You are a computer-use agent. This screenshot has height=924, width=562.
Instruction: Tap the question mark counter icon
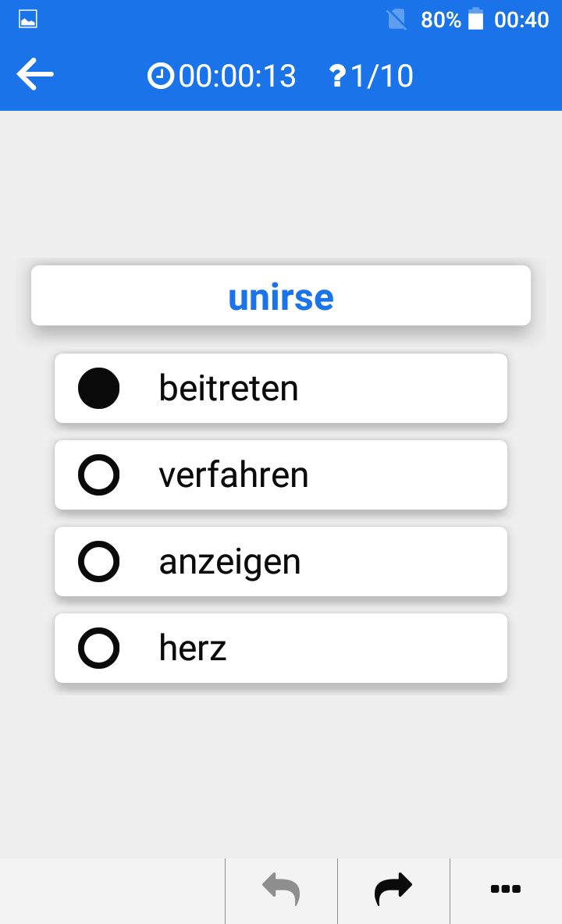click(x=337, y=76)
